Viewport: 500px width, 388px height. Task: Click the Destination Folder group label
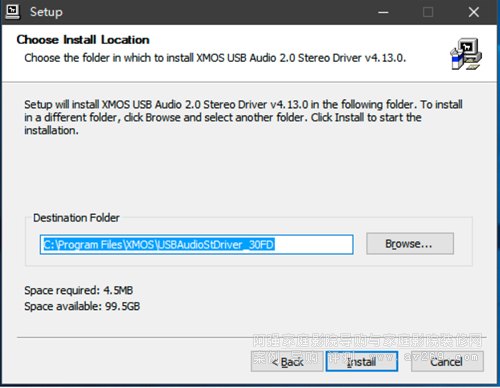click(x=76, y=218)
